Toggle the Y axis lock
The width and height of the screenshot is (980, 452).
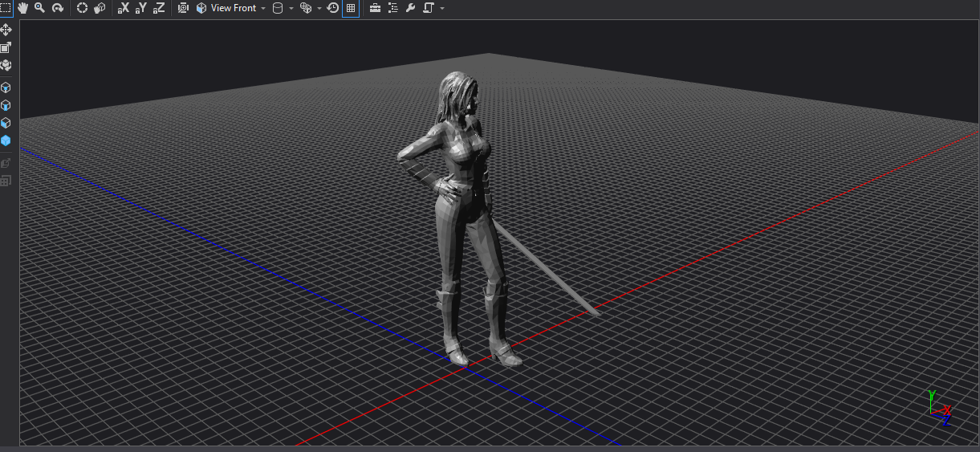pos(140,8)
